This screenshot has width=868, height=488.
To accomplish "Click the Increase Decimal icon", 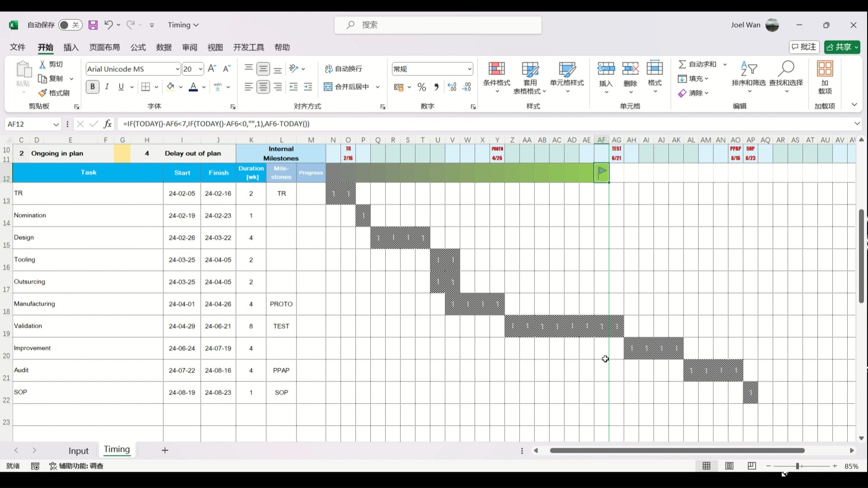I will click(452, 87).
